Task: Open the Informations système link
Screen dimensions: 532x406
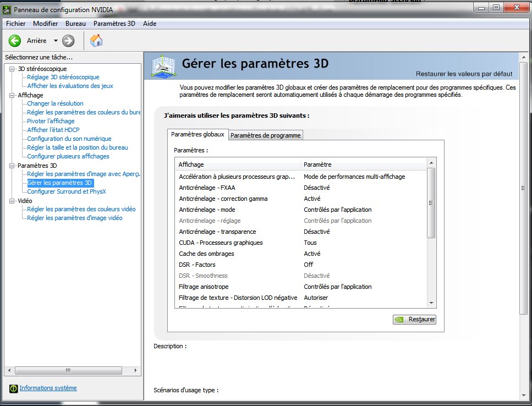Action: 48,388
